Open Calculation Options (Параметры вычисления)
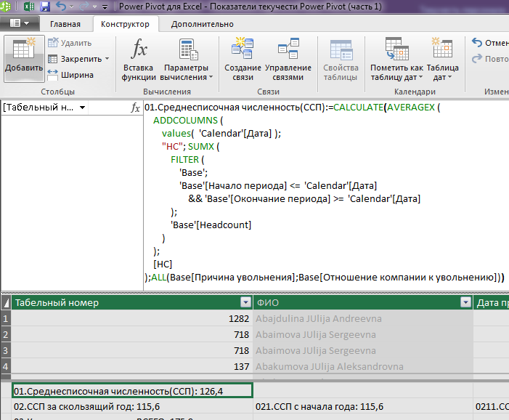The image size is (509, 420). 187,59
